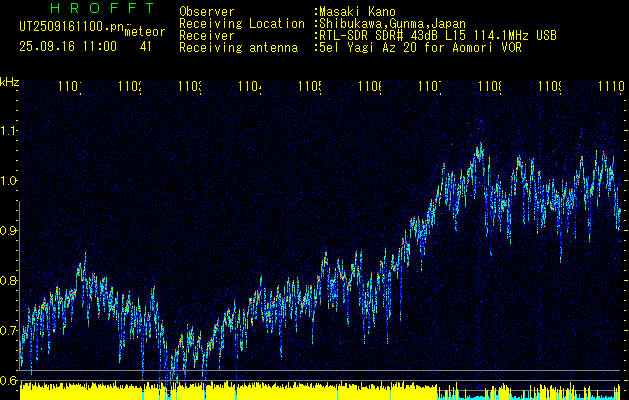Viewport: 629px width, 400px height.
Task: Click the 'Receiving Location' label
Action: pos(242,24)
